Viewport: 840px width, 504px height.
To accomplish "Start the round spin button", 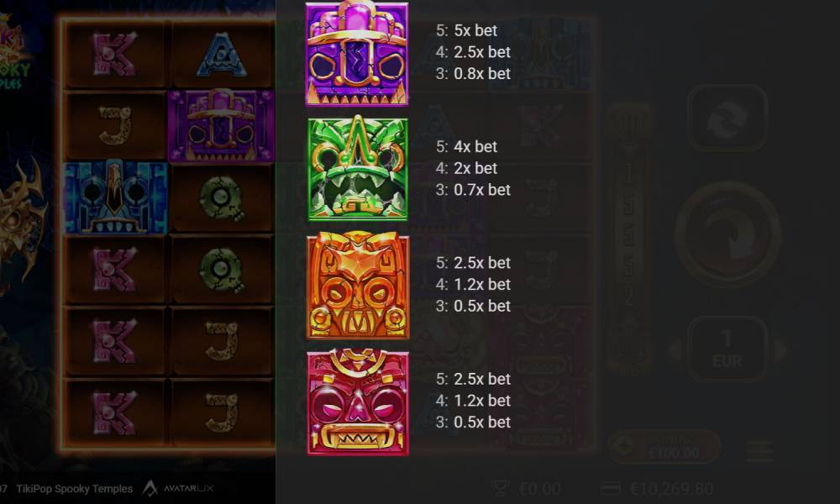I will 727,234.
